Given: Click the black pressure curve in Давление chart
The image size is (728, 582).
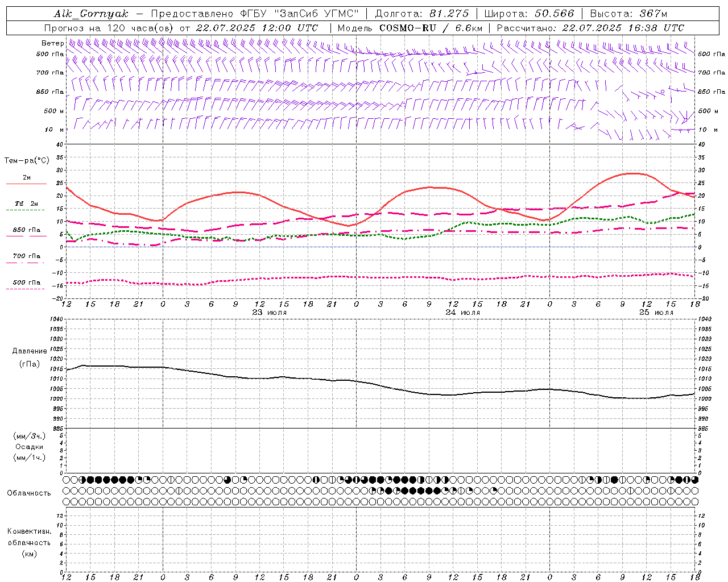Looking at the screenshot, I should point(380,385).
